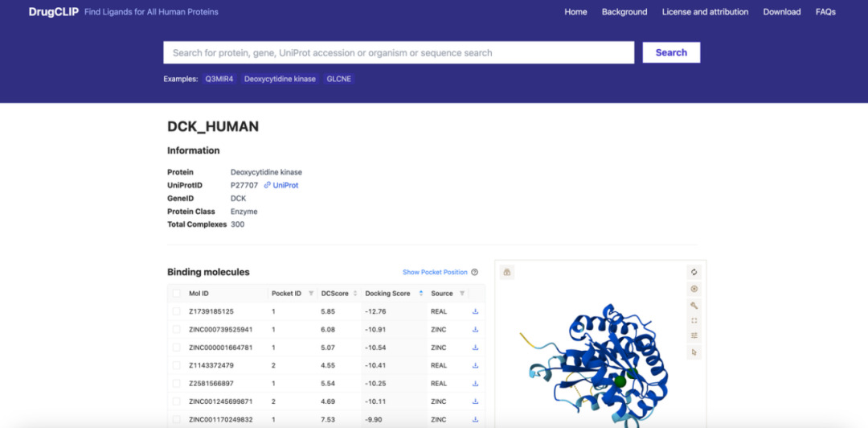Click the Binding molecules heading
This screenshot has height=428, width=868.
pos(208,272)
